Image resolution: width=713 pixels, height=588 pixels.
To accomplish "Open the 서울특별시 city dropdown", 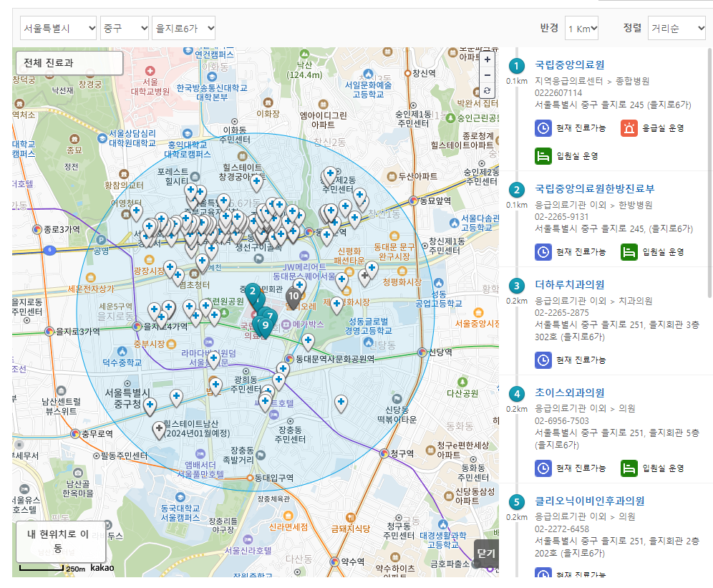I will click(59, 29).
